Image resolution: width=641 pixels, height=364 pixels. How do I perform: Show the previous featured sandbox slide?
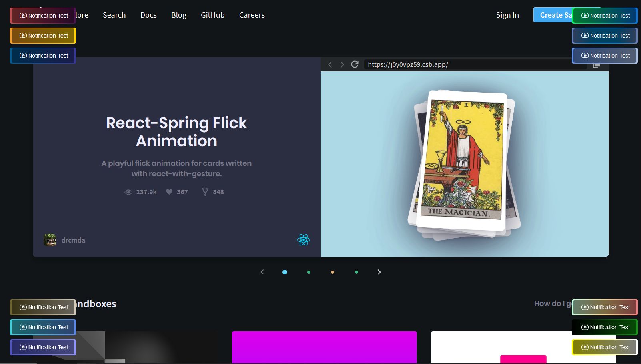pyautogui.click(x=262, y=272)
